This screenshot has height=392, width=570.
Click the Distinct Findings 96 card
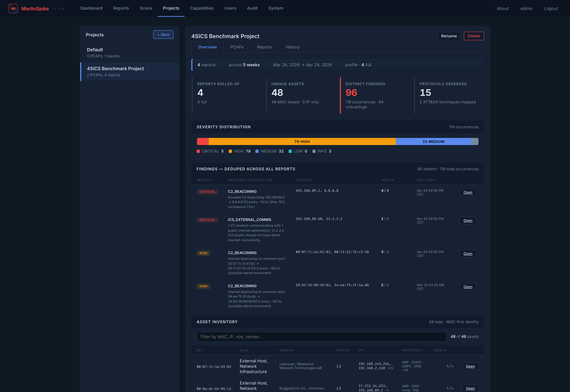(x=375, y=95)
